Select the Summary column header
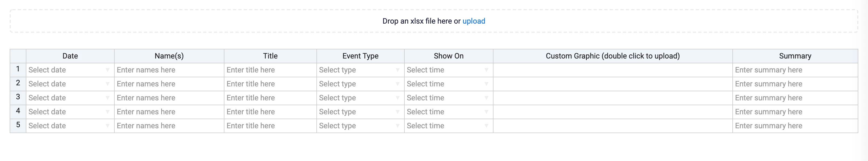This screenshot has height=161, width=868. pos(795,56)
